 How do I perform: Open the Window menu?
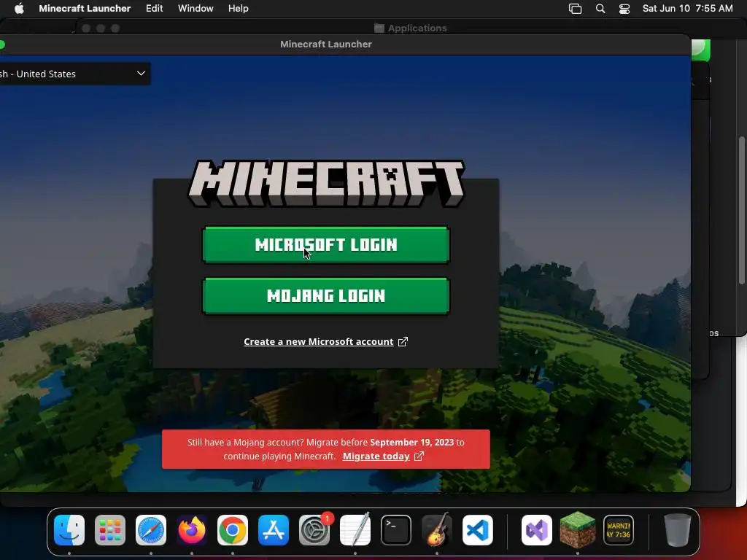pyautogui.click(x=196, y=9)
